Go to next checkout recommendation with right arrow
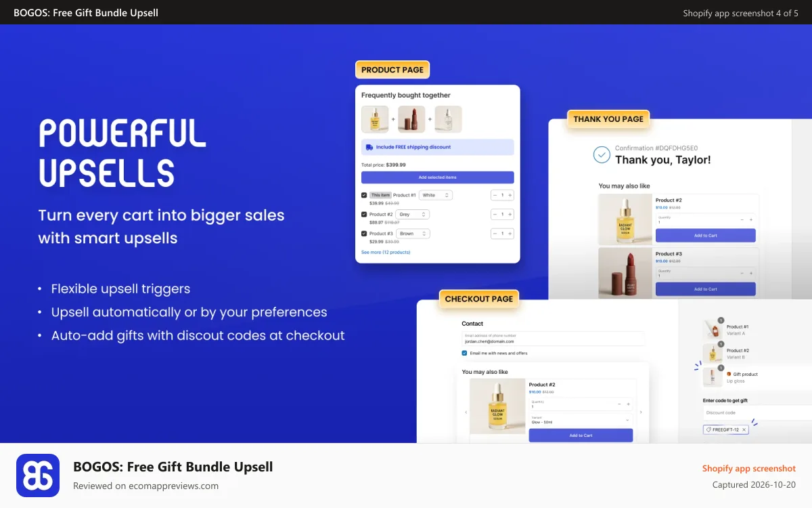Screen dimensions: 812x508 point(641,412)
